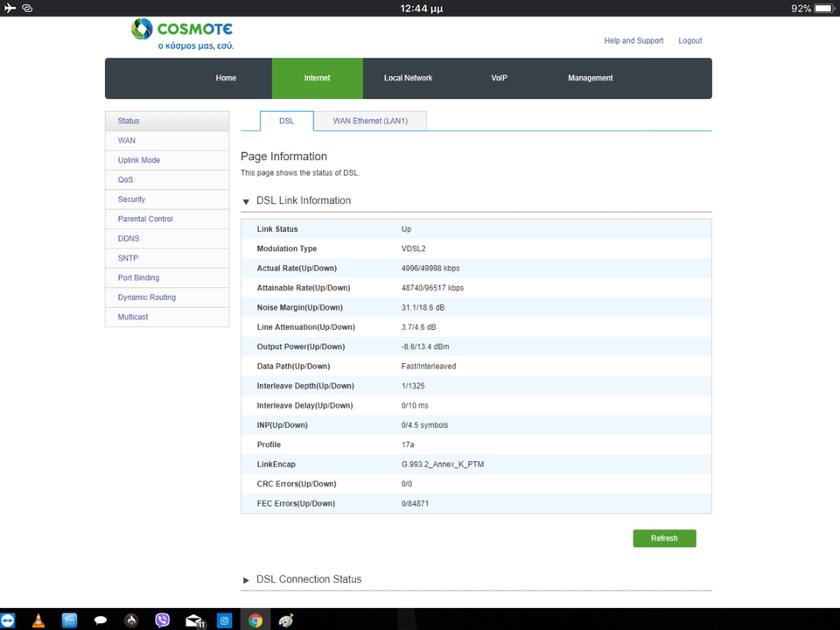Click interleave depth value '1/1325'
The height and width of the screenshot is (630, 840).
coord(412,386)
